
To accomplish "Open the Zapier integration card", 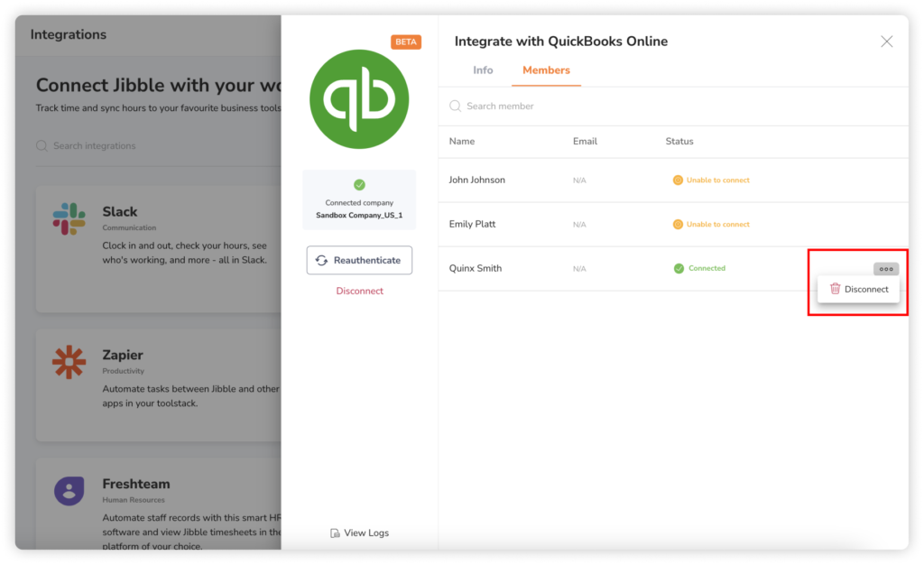I will coord(159,385).
